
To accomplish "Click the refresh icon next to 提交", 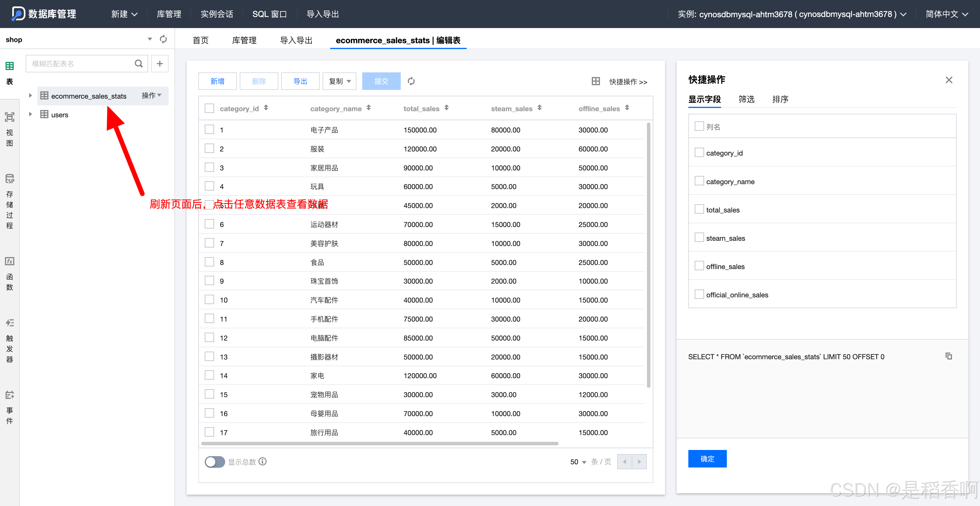I will (x=411, y=81).
